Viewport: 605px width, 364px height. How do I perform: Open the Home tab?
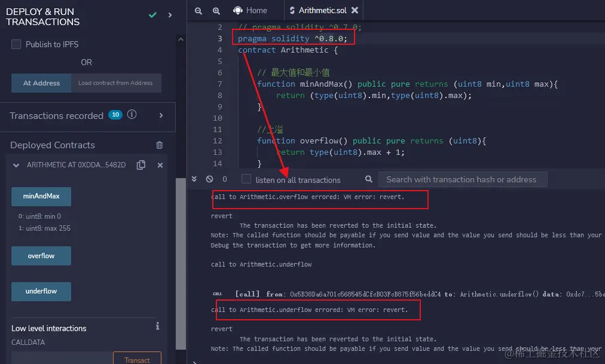(250, 10)
